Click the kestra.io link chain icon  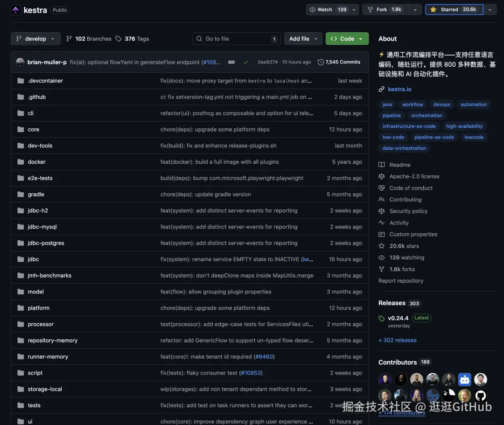[382, 89]
